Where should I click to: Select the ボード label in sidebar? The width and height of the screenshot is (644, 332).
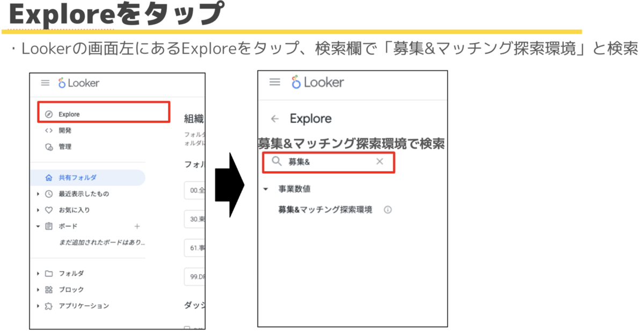click(x=68, y=226)
